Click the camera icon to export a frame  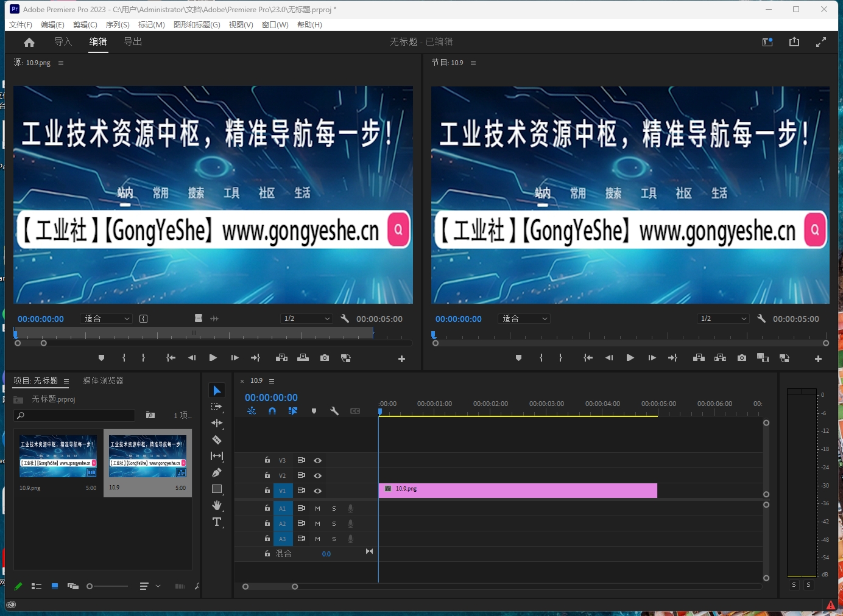(324, 358)
